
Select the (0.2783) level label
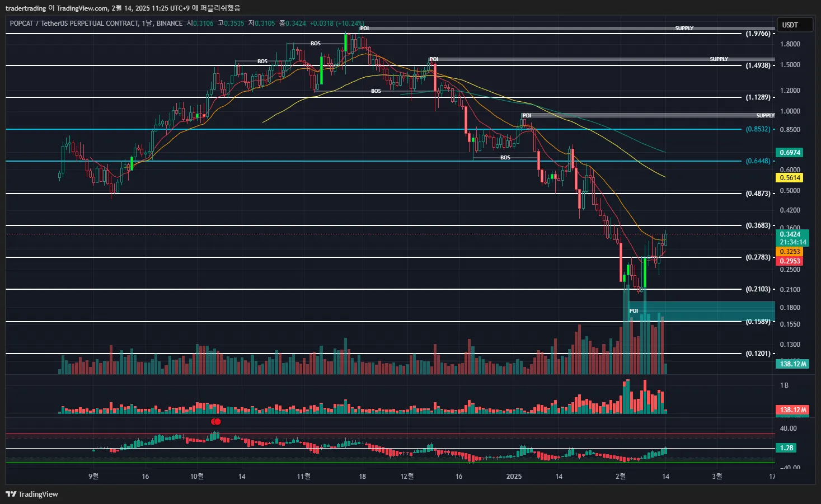click(758, 257)
